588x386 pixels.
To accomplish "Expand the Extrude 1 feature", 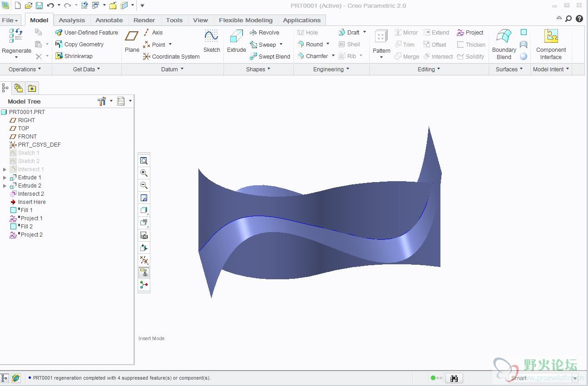I will [x=5, y=178].
